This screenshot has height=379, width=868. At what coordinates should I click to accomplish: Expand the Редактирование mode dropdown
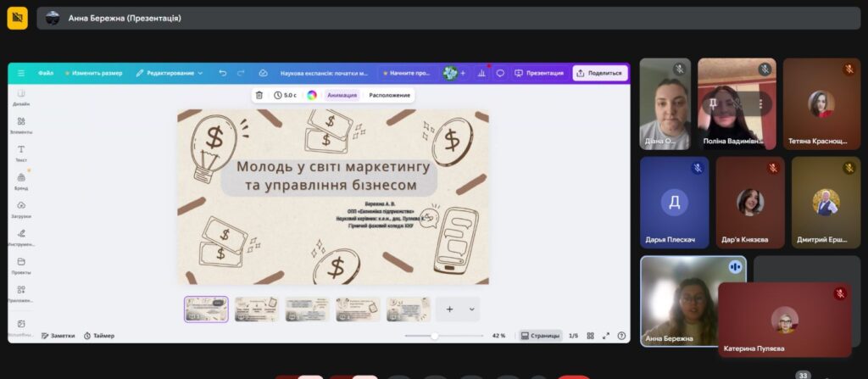pyautogui.click(x=170, y=73)
